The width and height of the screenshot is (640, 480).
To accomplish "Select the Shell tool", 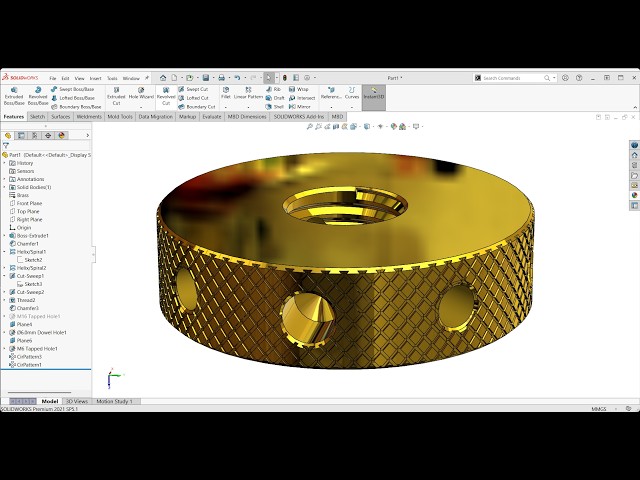I will coord(275,107).
